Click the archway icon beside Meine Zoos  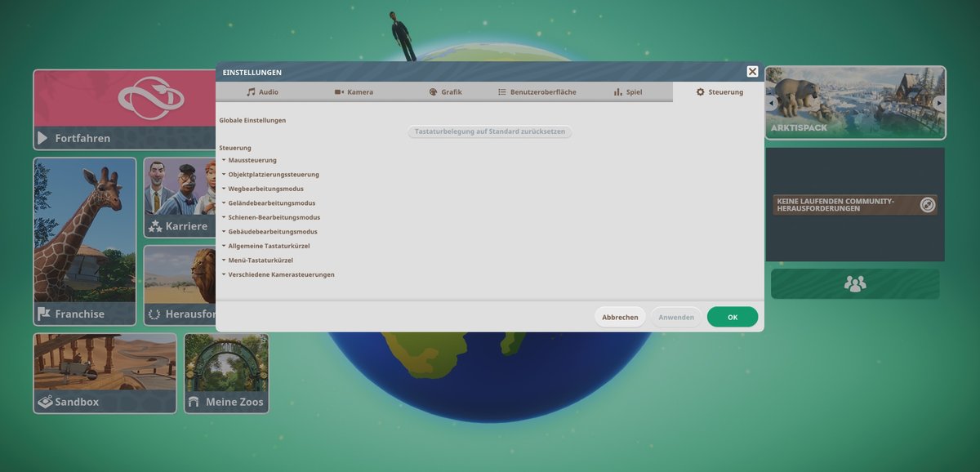[x=194, y=402]
